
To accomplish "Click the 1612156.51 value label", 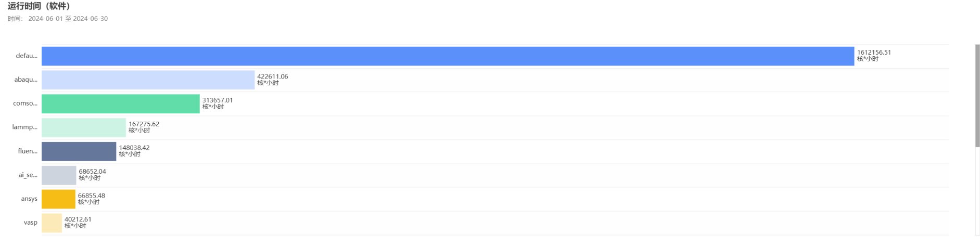I will 874,53.
